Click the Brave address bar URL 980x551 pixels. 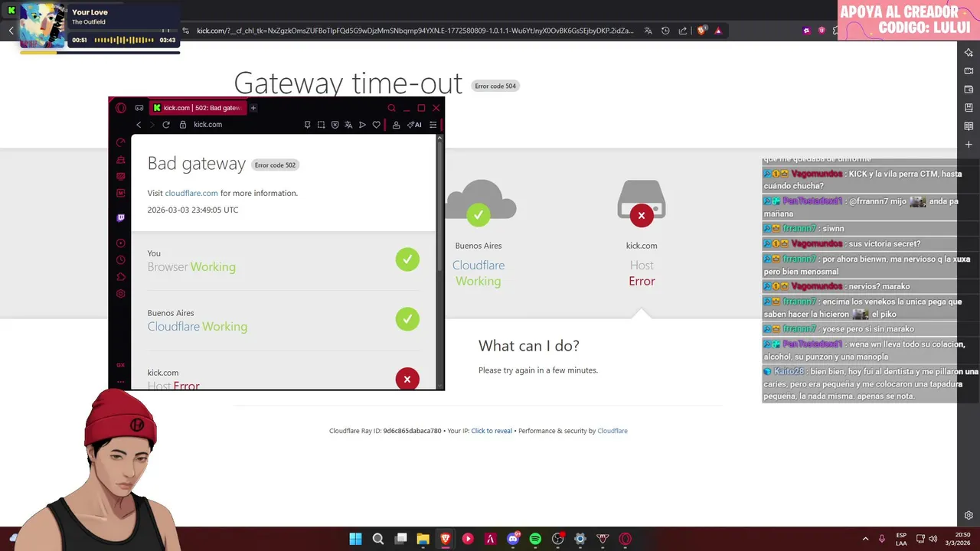pyautogui.click(x=415, y=31)
